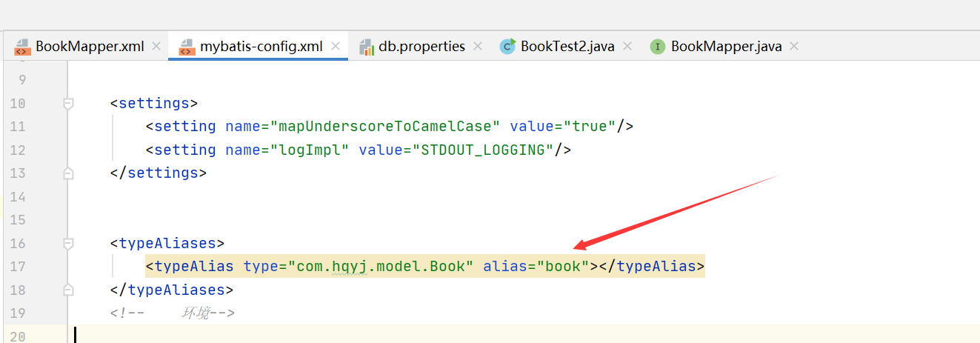Click the mybatis-config.xml file icon

(187, 47)
